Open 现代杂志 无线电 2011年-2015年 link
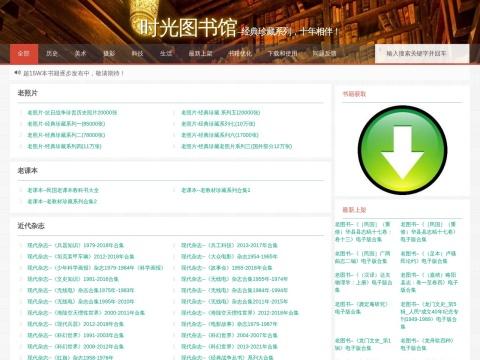480x360 pixels. (234, 302)
